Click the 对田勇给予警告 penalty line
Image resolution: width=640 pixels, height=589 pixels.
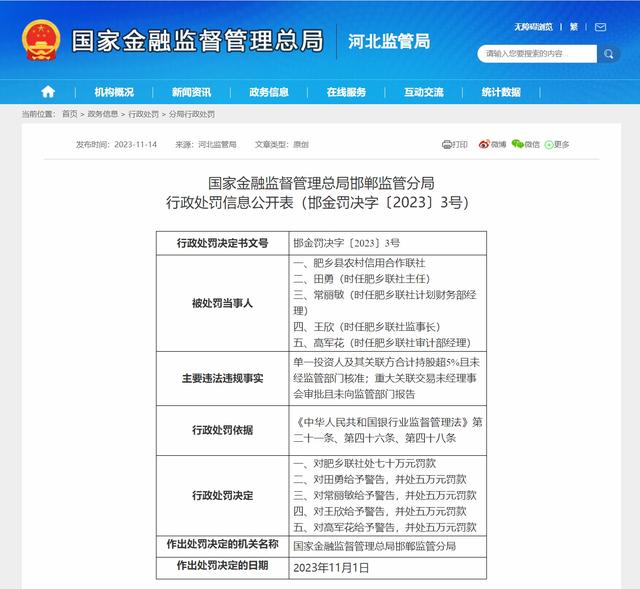click(x=380, y=479)
